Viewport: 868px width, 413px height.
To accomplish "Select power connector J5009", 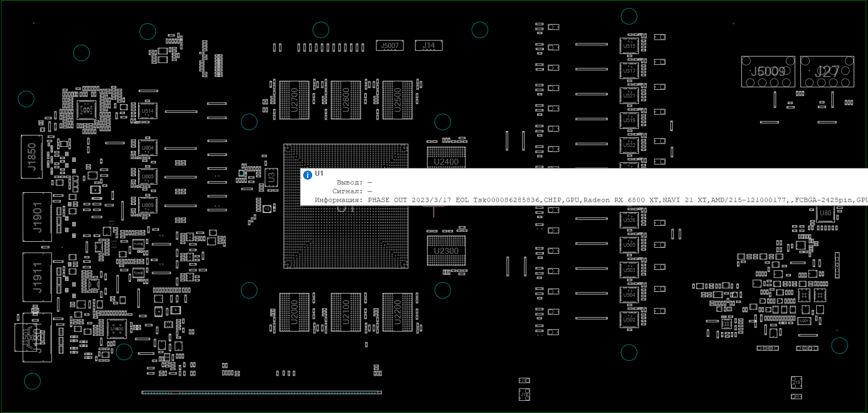I will pos(768,72).
